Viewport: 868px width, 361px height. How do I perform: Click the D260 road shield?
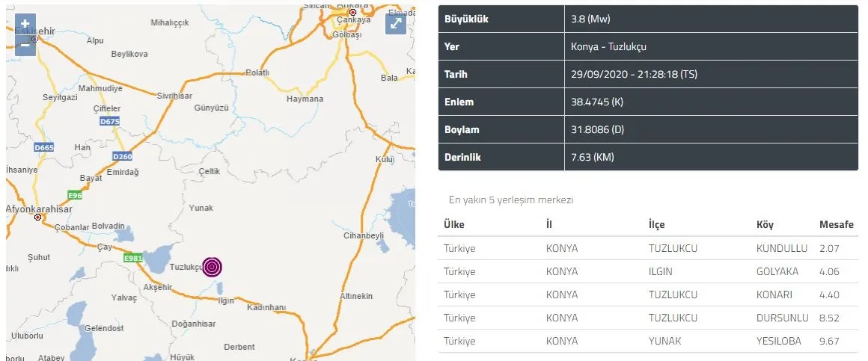tap(122, 156)
